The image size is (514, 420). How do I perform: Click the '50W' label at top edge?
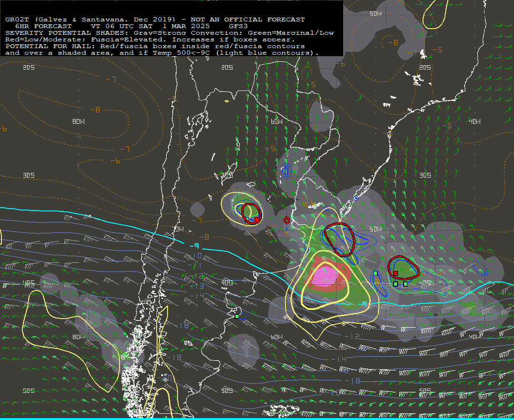(x=376, y=13)
